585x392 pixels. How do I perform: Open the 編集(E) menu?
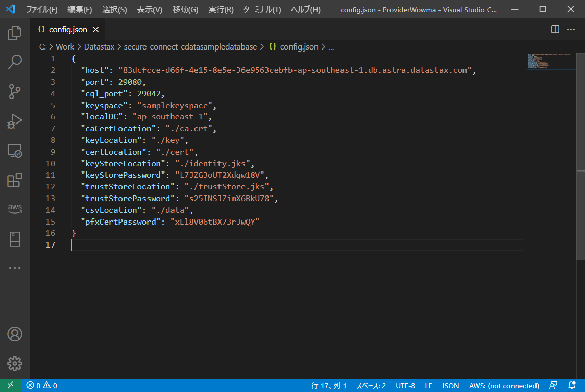[80, 9]
